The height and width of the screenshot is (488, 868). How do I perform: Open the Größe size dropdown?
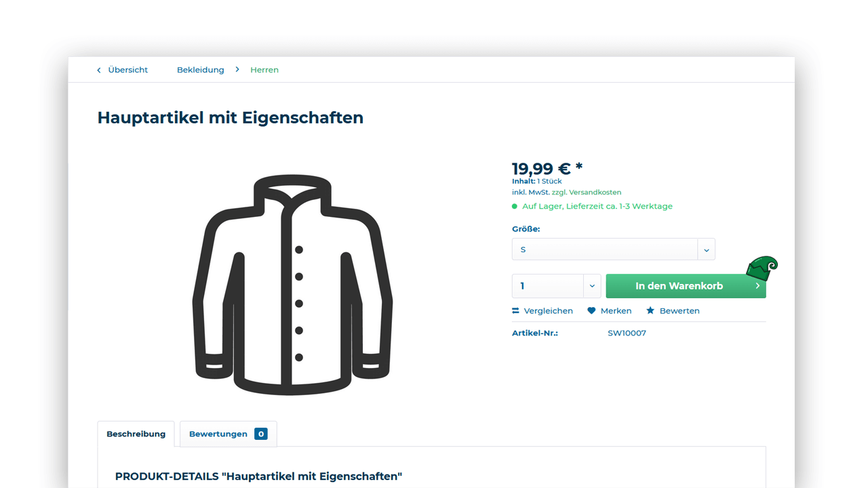tap(605, 249)
